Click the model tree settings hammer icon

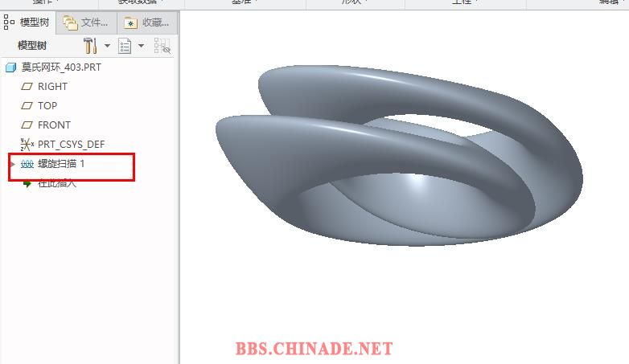pos(90,46)
